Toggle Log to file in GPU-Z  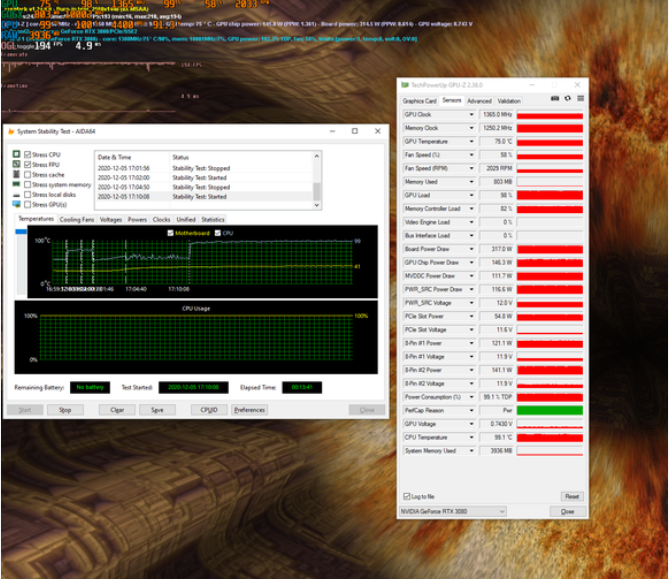point(407,496)
